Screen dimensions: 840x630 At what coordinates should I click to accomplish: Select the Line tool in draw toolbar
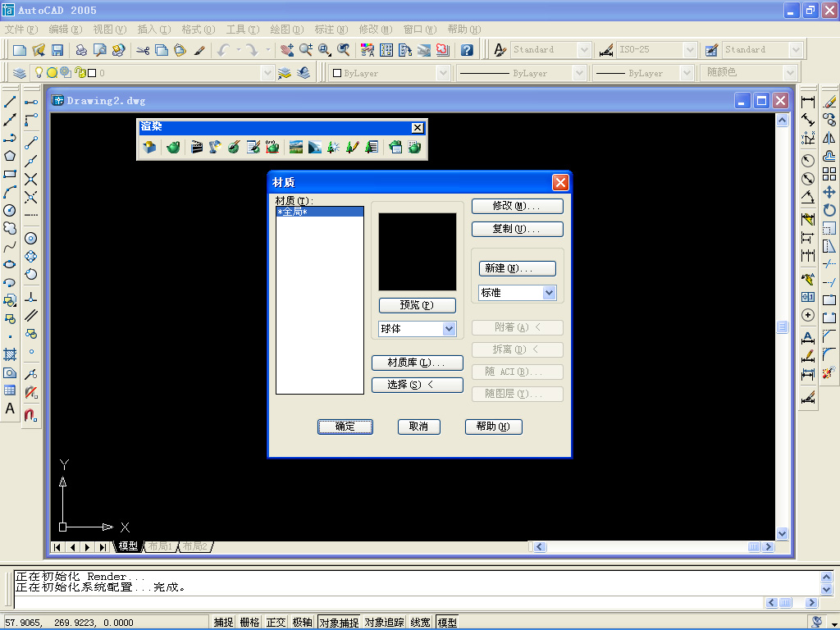10,102
